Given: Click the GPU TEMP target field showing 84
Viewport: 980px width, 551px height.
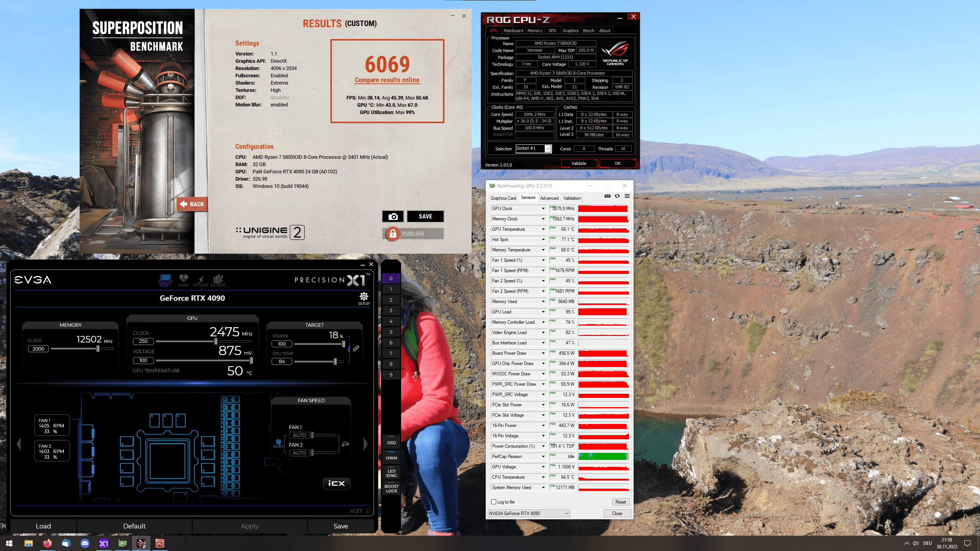Looking at the screenshot, I should [282, 362].
